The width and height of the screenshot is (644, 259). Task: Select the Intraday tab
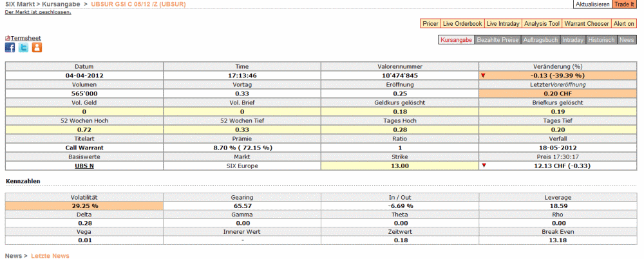pos(573,40)
